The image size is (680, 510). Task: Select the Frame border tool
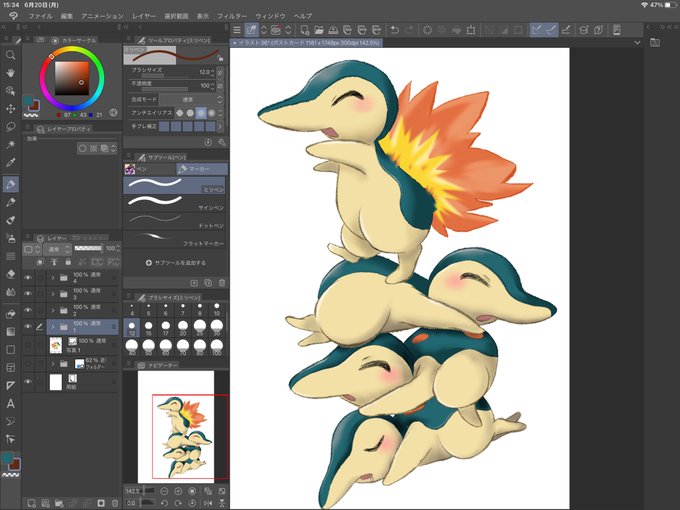[10, 367]
